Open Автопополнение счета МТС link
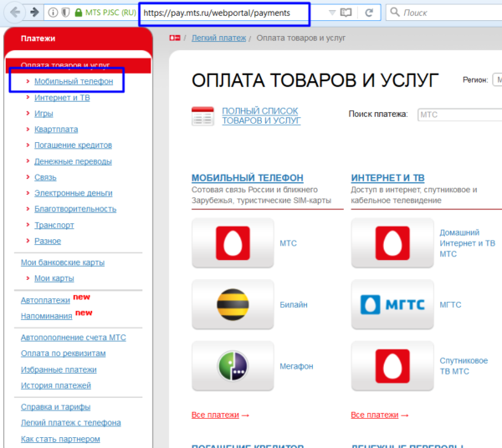Screen dimensions: 502x448 tap(74, 338)
